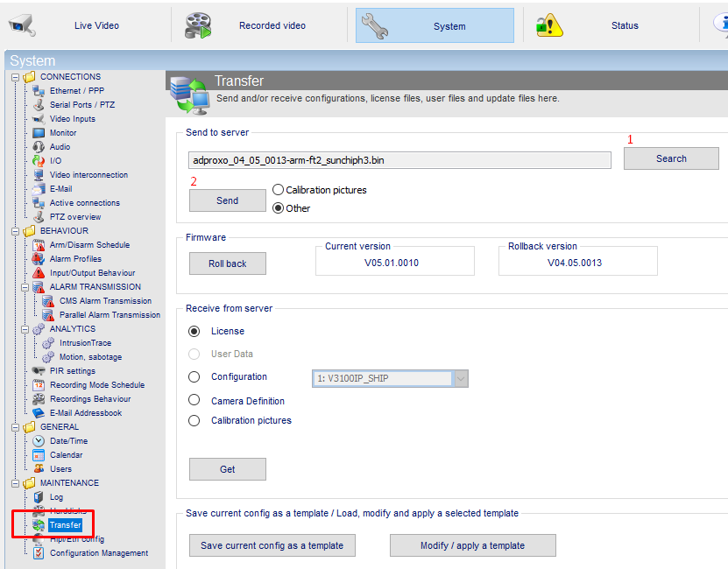
Task: Choose the Configuration radio button
Action: 194,377
